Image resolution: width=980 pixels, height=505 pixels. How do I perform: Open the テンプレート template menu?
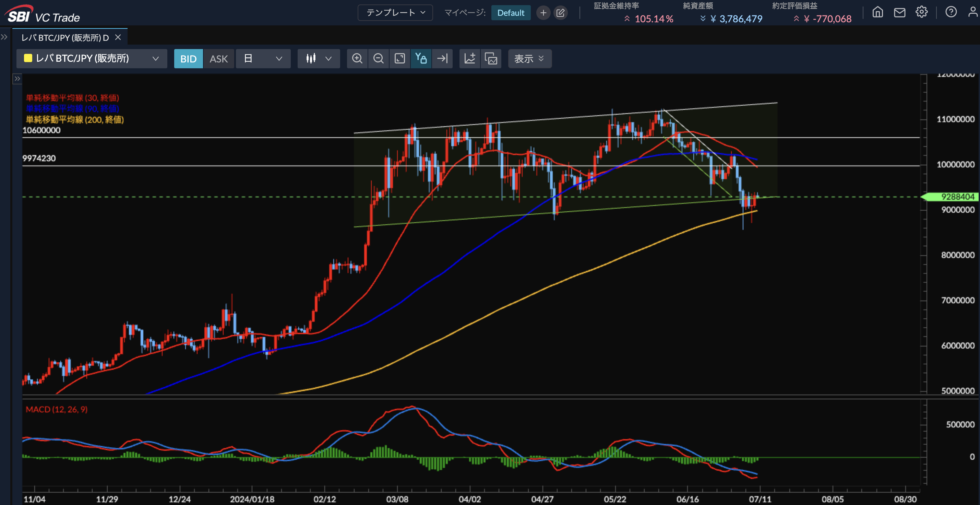coord(395,13)
